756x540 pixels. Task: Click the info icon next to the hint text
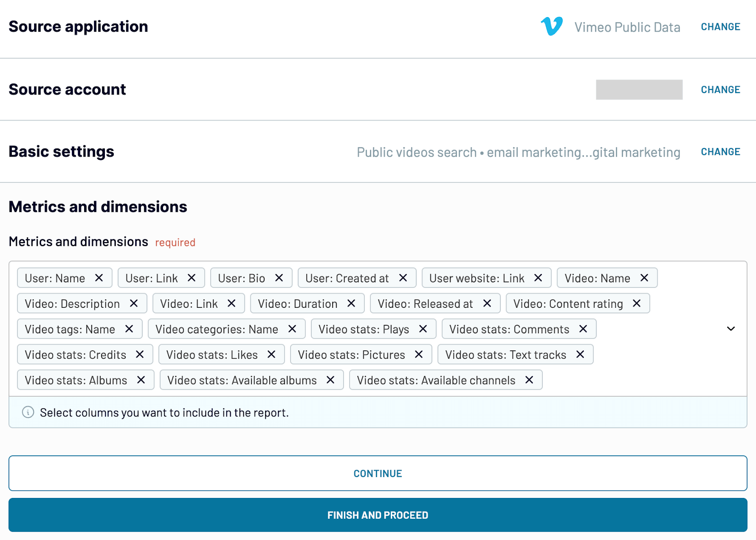click(x=28, y=412)
